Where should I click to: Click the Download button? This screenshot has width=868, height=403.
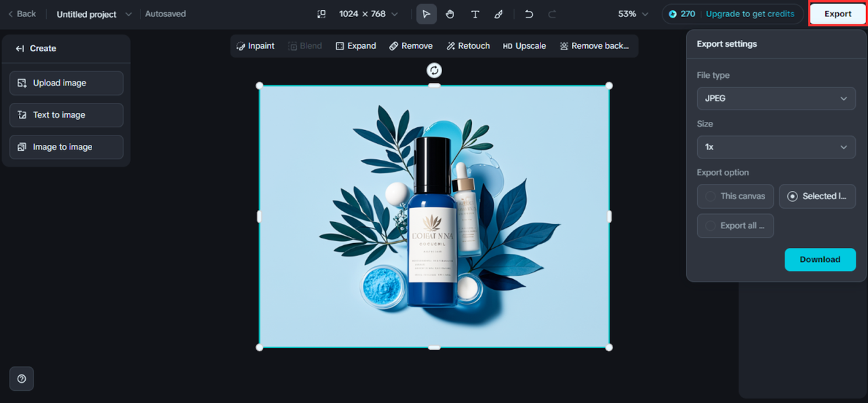[820, 259]
